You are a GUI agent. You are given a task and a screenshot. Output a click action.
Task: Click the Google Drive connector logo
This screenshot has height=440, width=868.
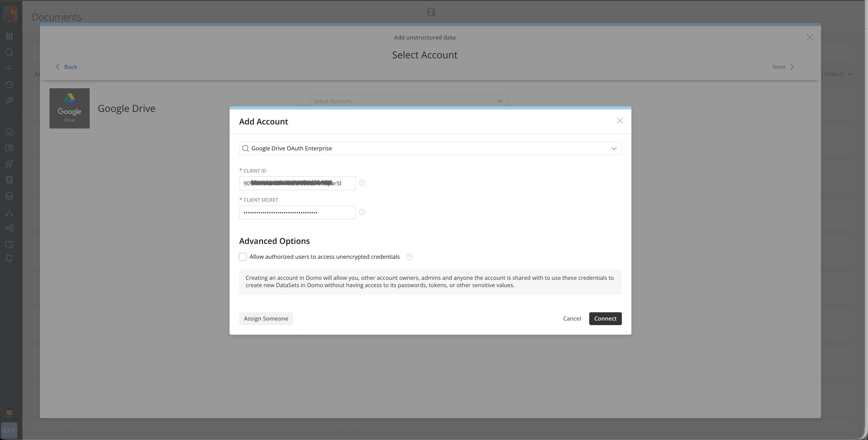click(x=69, y=108)
